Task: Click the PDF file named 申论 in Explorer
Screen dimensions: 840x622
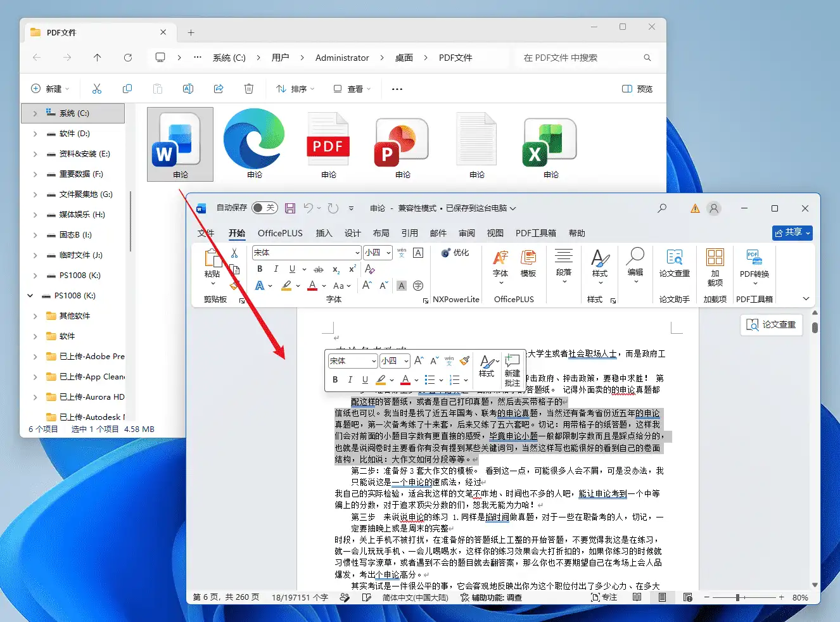Action: [328, 145]
